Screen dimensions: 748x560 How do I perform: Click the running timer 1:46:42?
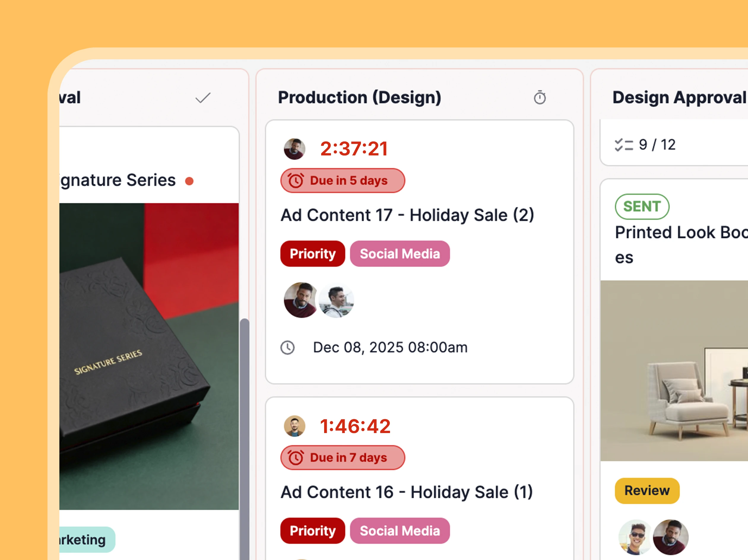tap(355, 426)
